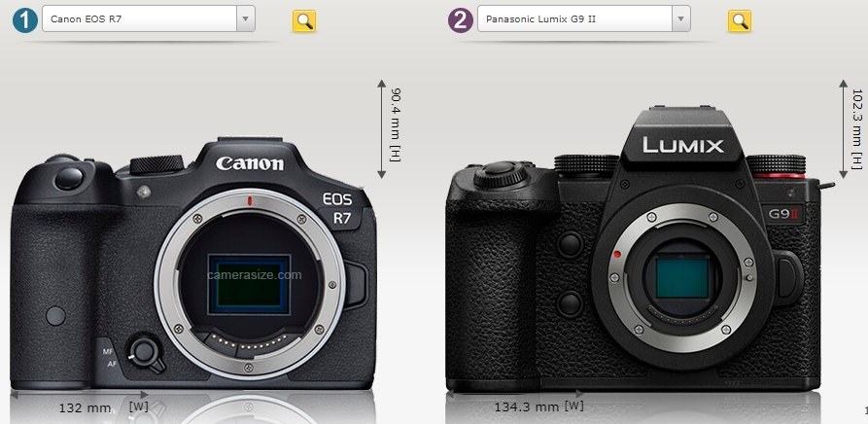Click the purple number 2 badge
This screenshot has width=868, height=424.
[460, 19]
